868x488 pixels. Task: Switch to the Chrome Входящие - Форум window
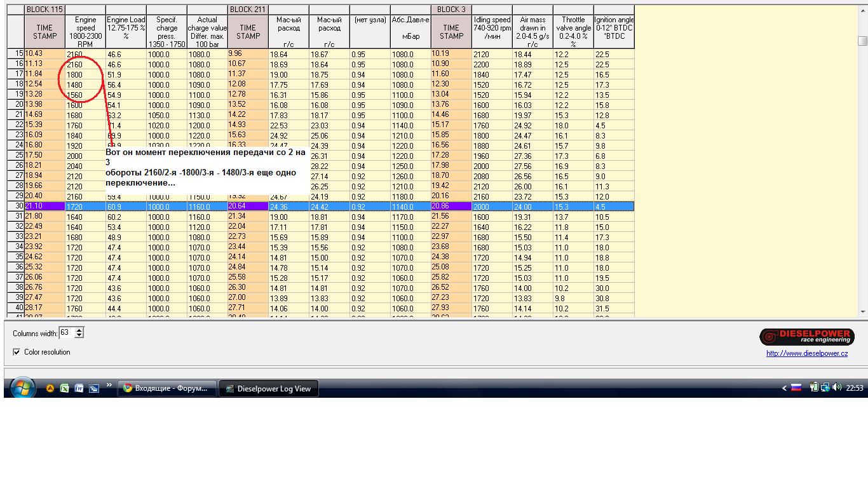167,388
